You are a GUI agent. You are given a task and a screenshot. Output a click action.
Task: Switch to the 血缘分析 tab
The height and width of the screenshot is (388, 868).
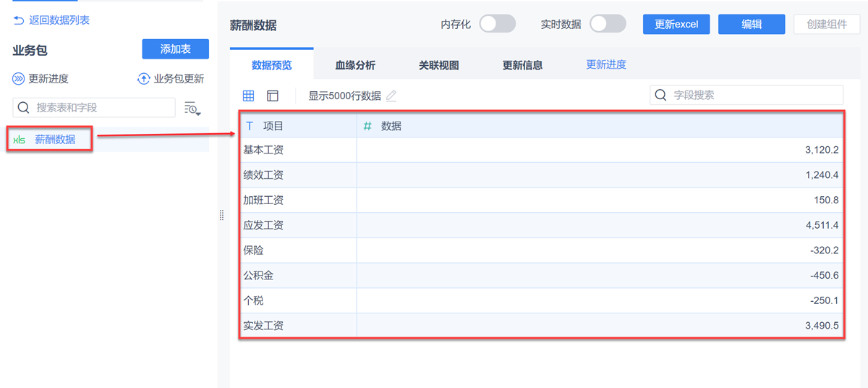coord(355,65)
